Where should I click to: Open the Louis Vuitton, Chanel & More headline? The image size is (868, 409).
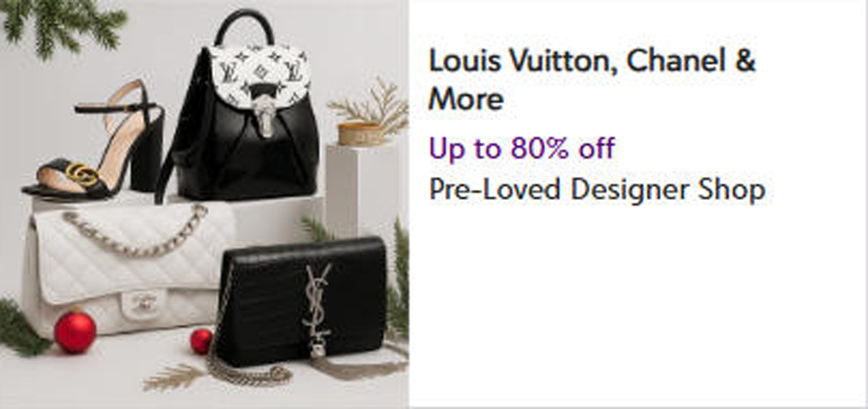pyautogui.click(x=592, y=79)
